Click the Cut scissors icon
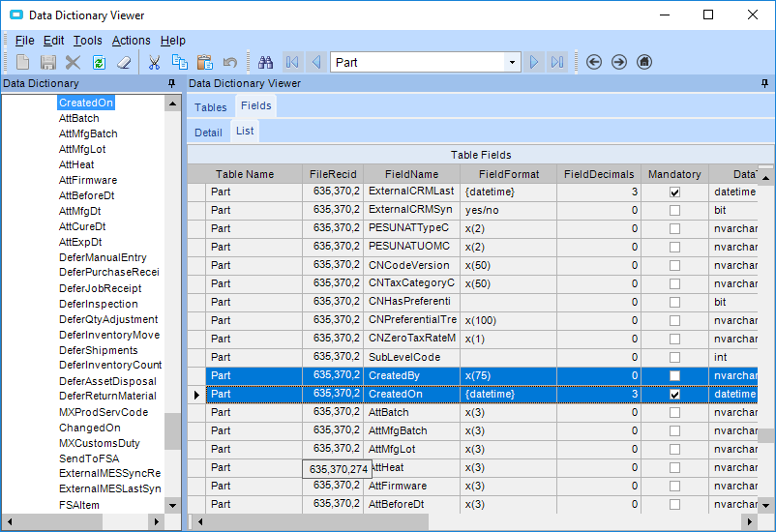The image size is (776, 532). 154,62
